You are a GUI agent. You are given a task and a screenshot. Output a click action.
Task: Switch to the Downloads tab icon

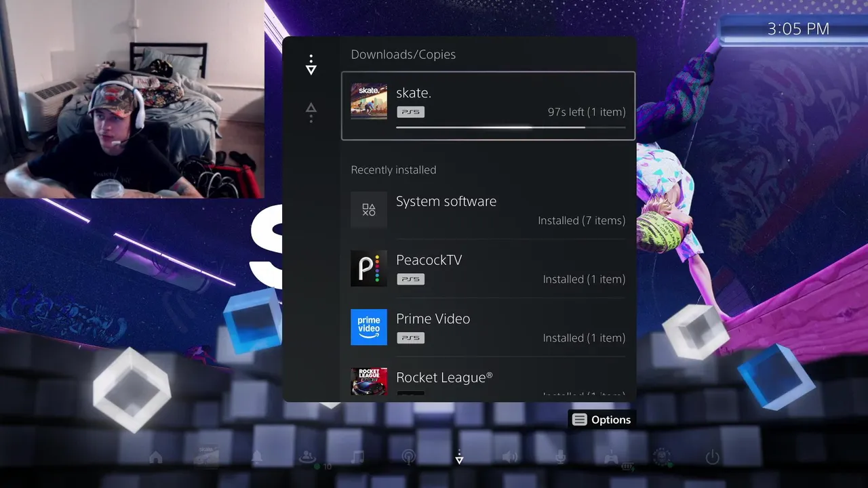311,65
